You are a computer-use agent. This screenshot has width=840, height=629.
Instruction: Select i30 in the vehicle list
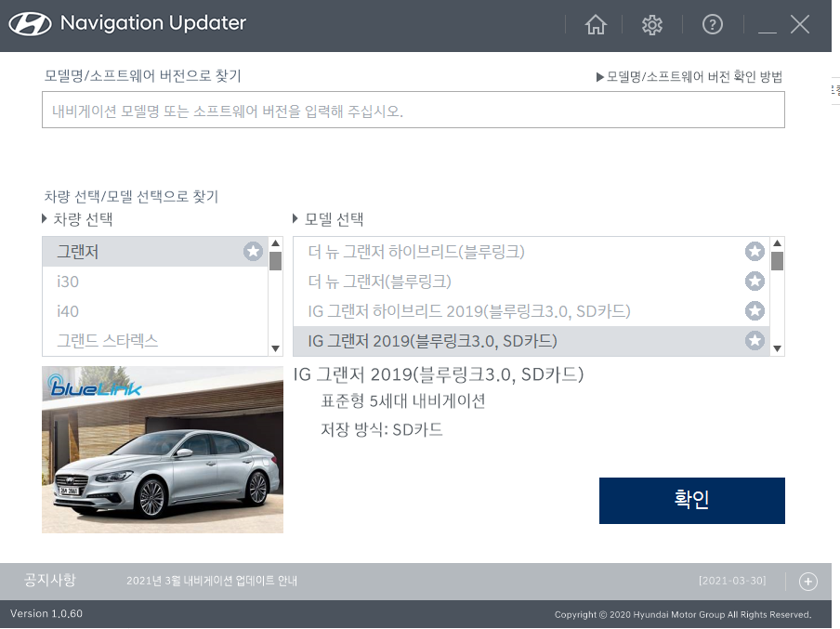[x=155, y=282]
